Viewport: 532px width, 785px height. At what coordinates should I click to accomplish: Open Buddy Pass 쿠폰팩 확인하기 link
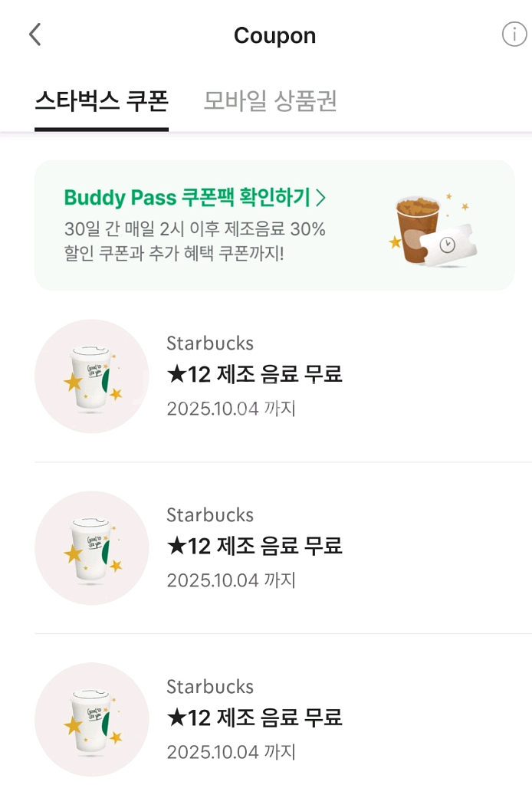[x=195, y=197]
